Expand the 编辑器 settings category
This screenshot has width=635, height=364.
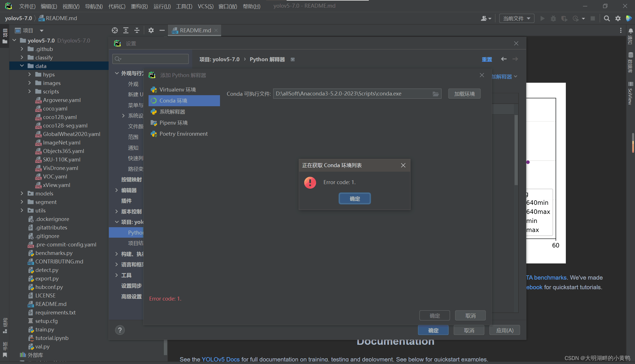tap(117, 190)
